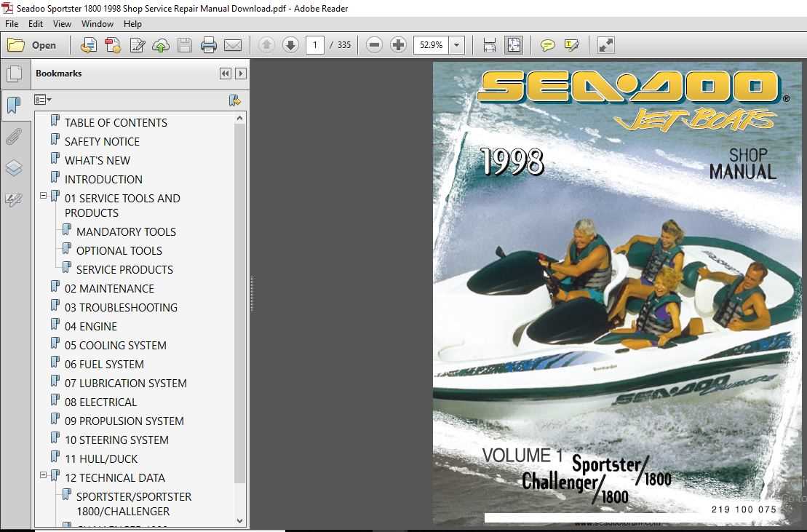Open the Edit menu
807x532 pixels.
pos(36,24)
